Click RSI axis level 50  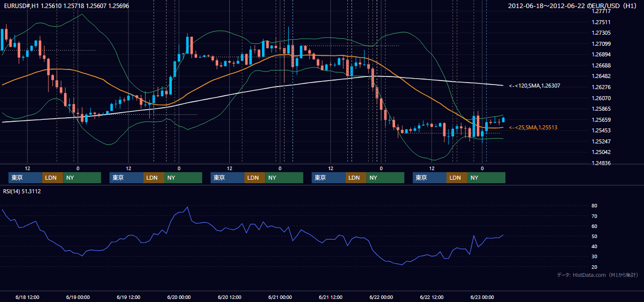click(594, 236)
